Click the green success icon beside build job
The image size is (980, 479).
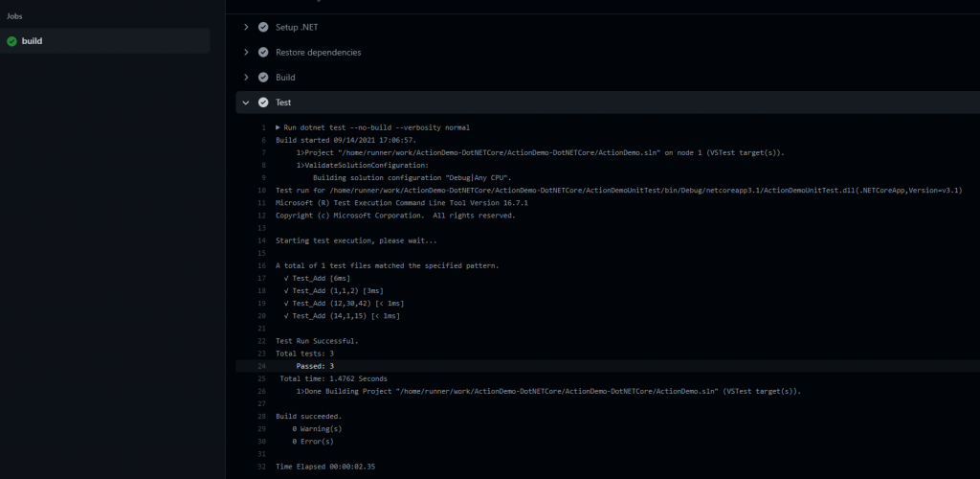(x=11, y=41)
